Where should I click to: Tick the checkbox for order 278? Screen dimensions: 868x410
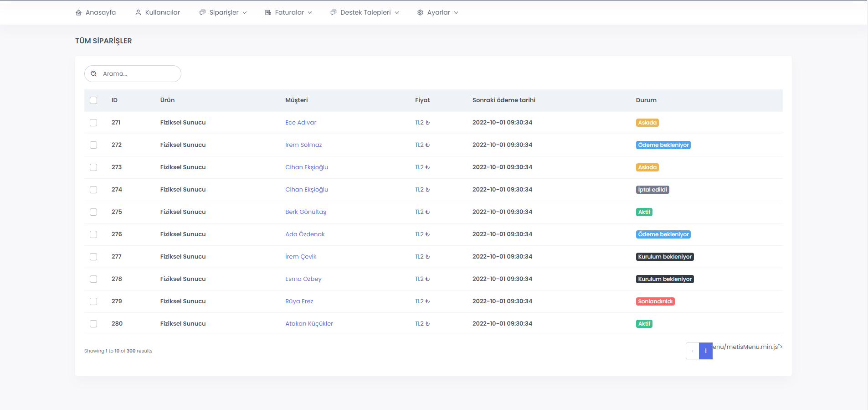coord(93,279)
